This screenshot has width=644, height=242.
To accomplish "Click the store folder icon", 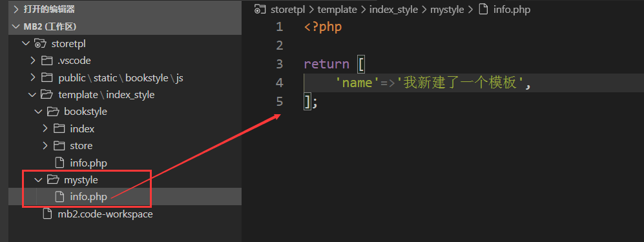I will pos(59,146).
